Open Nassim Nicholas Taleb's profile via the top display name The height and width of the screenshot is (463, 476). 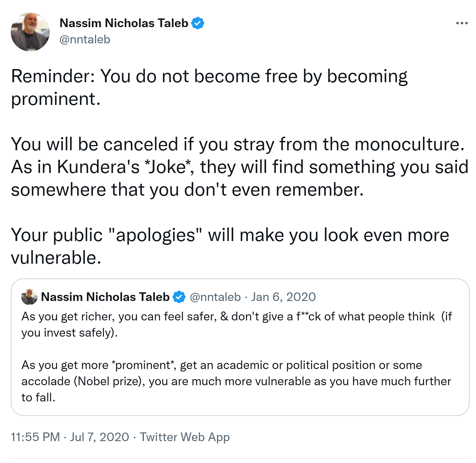tap(124, 23)
